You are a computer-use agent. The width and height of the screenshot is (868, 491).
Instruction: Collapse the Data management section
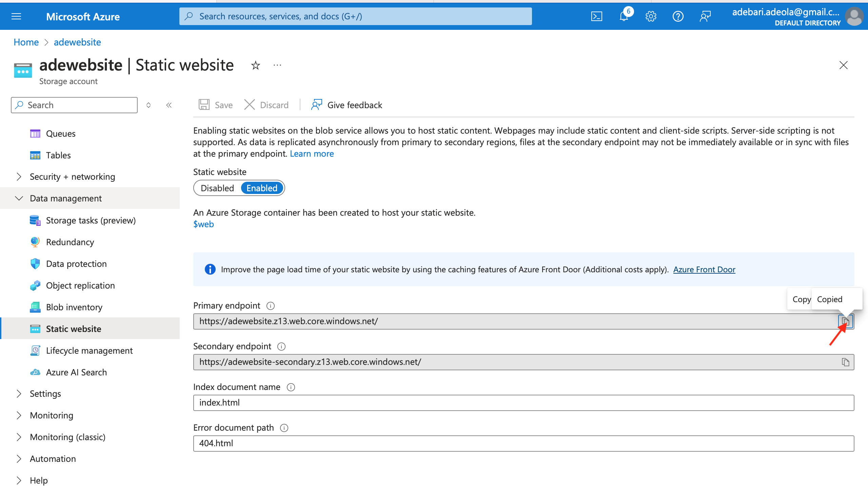coord(65,198)
